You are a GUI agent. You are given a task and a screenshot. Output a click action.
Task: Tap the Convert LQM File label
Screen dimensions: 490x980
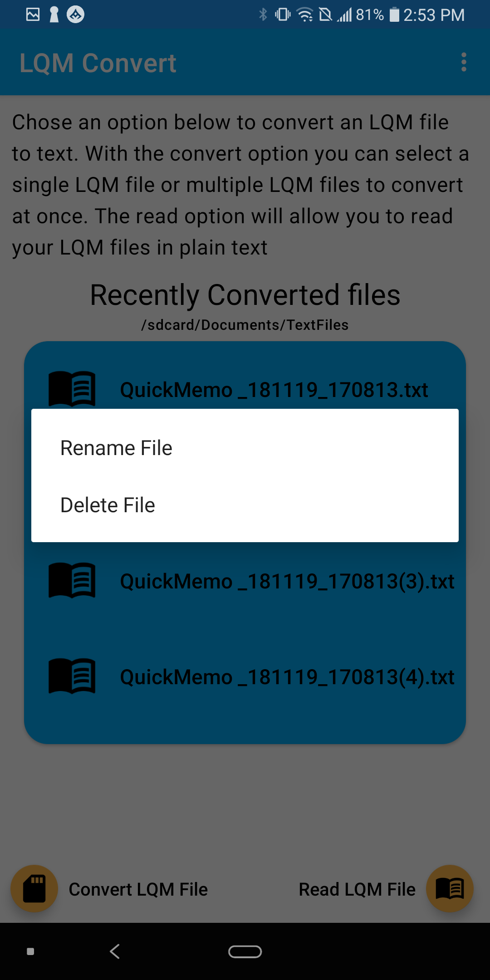(138, 889)
